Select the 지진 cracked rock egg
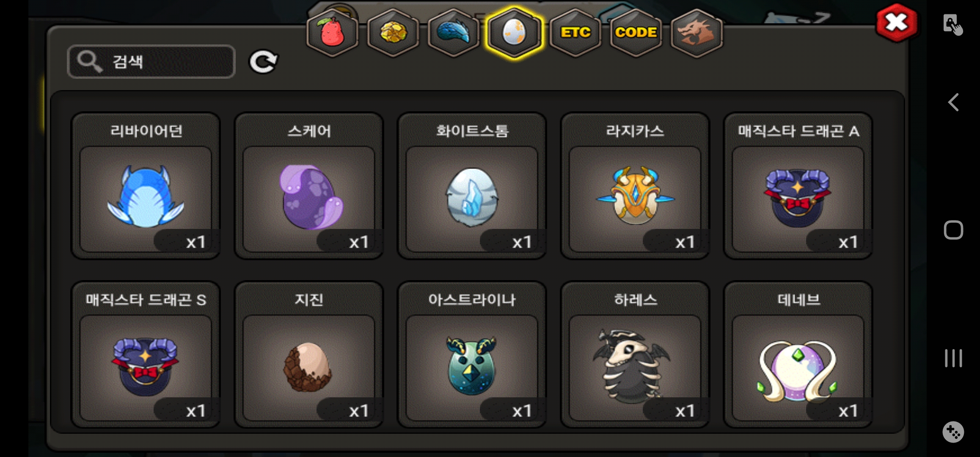This screenshot has width=980, height=457. 309,355
